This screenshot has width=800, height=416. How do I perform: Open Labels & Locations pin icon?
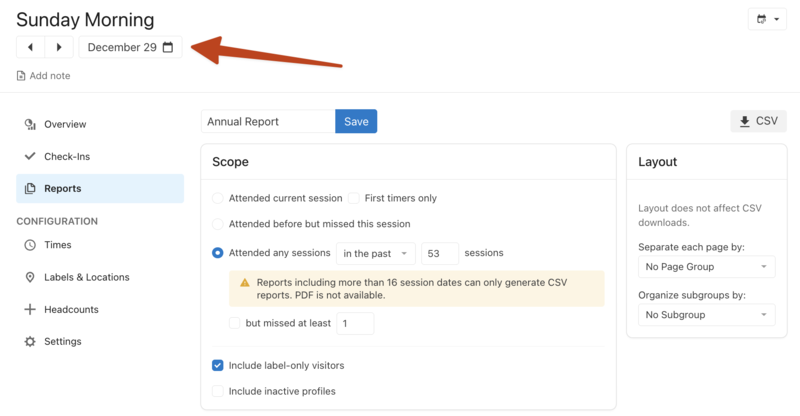(30, 277)
